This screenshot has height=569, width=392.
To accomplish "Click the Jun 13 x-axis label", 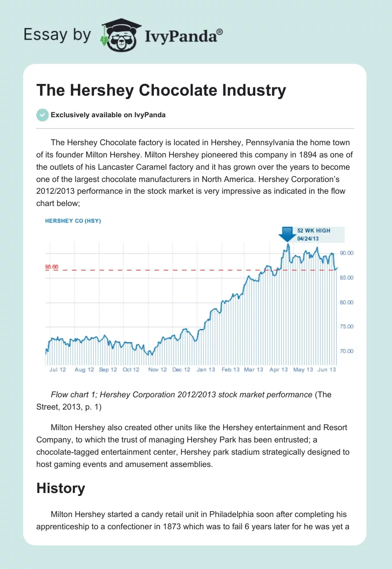I will click(x=326, y=370).
